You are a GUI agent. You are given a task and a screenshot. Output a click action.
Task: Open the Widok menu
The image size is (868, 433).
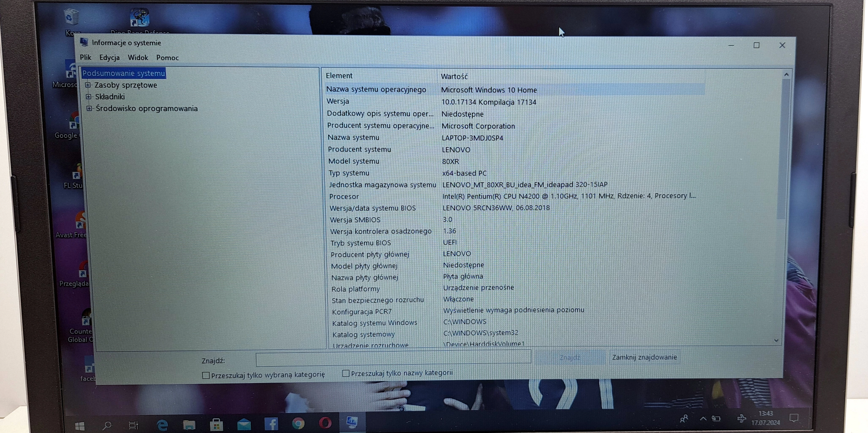coord(138,58)
